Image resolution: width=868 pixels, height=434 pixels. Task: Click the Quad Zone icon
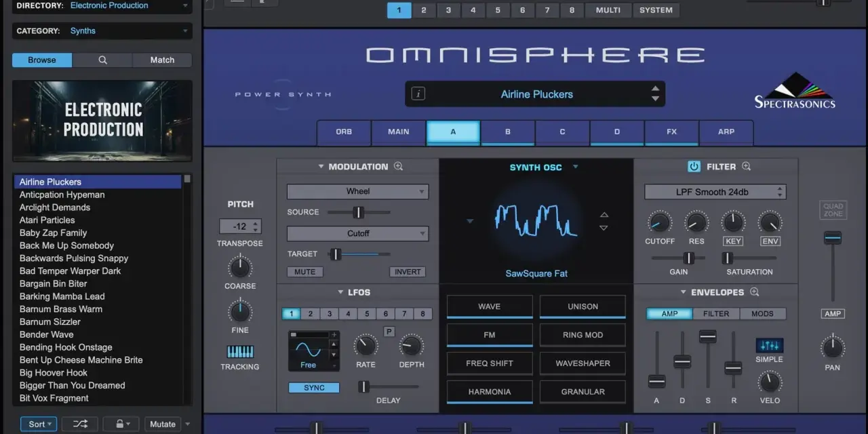833,210
